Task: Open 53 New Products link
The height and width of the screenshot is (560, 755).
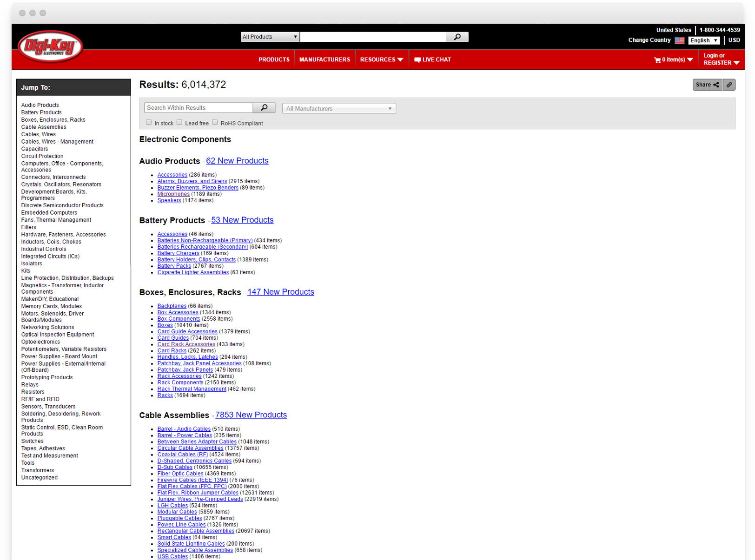Action: click(242, 220)
